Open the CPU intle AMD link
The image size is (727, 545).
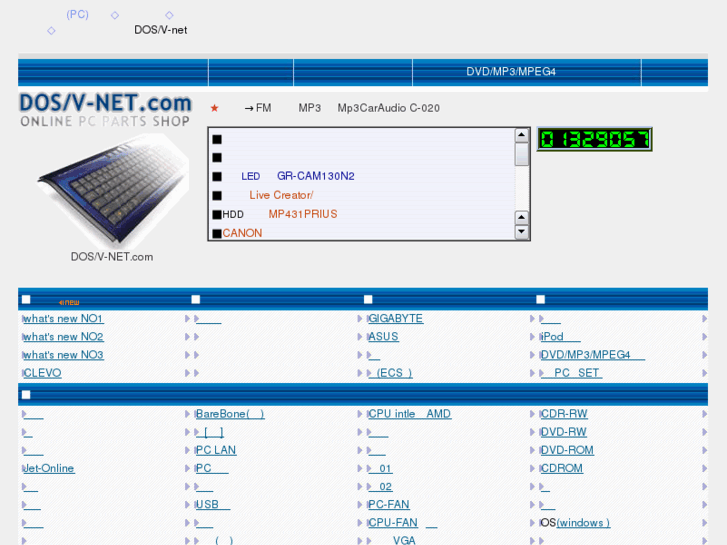coord(409,414)
